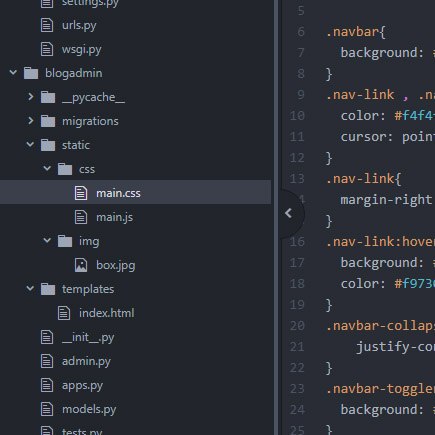Click the apps.py file icon

point(47,385)
